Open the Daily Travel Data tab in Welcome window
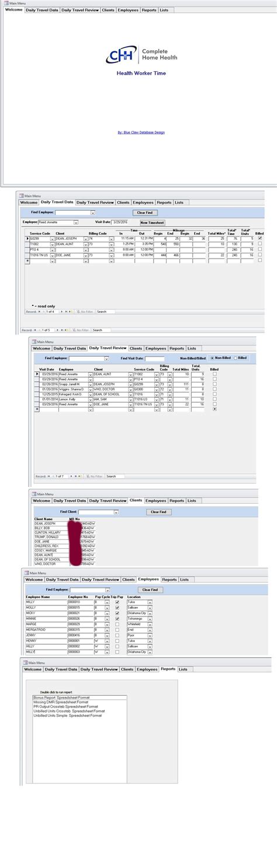Viewport: 277px width, 868px height. pyautogui.click(x=42, y=10)
